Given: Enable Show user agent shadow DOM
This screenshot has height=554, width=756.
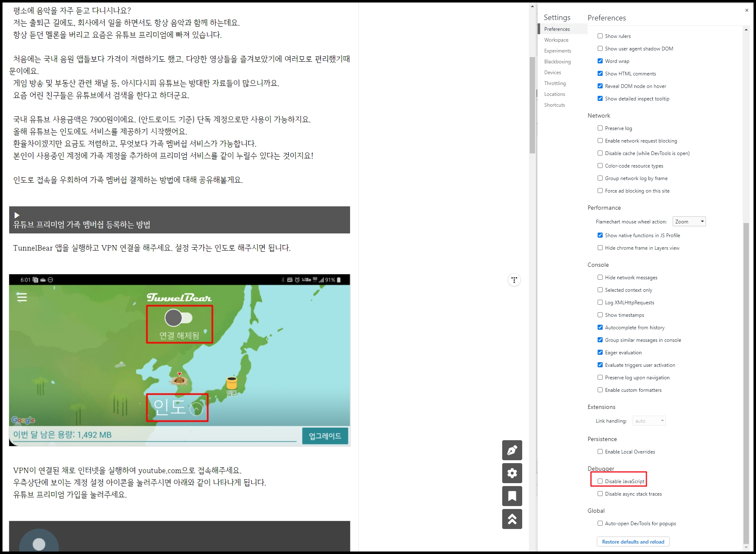Looking at the screenshot, I should (x=600, y=48).
